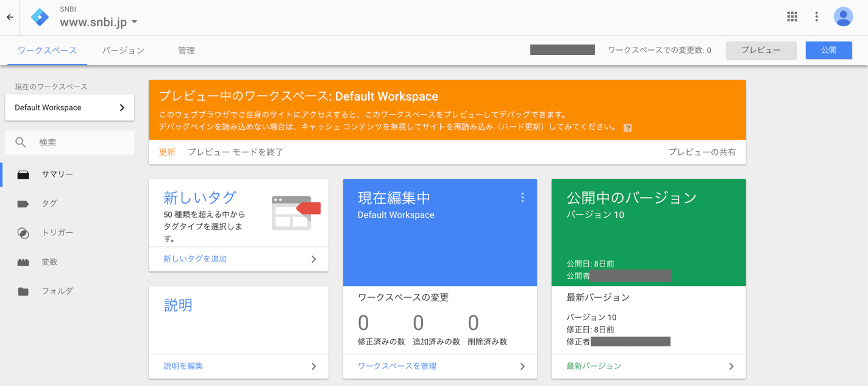Click ワークスペースを管理 link
The height and width of the screenshot is (386, 868).
tap(397, 366)
